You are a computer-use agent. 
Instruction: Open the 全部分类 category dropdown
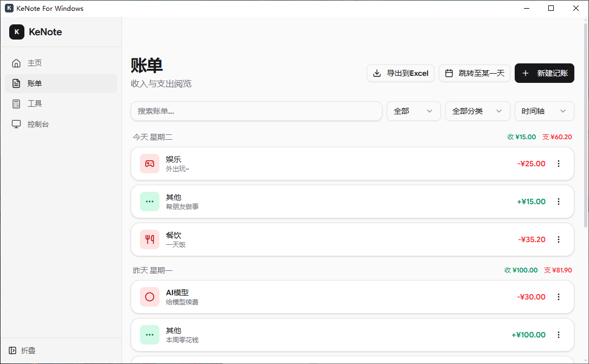477,111
